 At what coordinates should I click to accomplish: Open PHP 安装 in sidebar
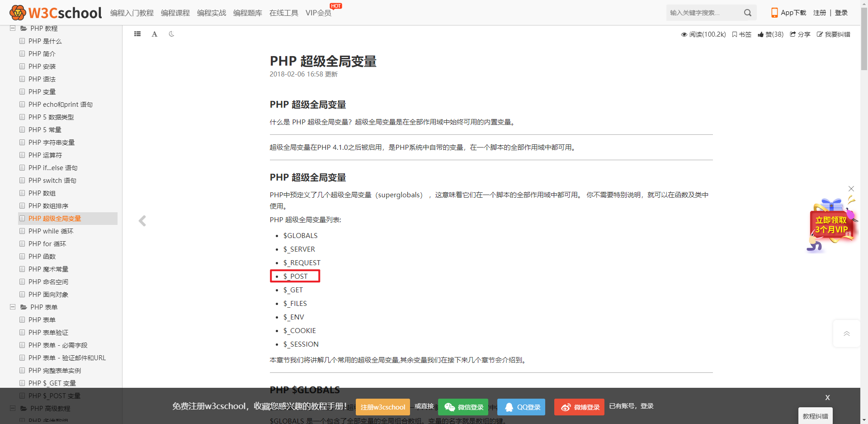pyautogui.click(x=42, y=67)
